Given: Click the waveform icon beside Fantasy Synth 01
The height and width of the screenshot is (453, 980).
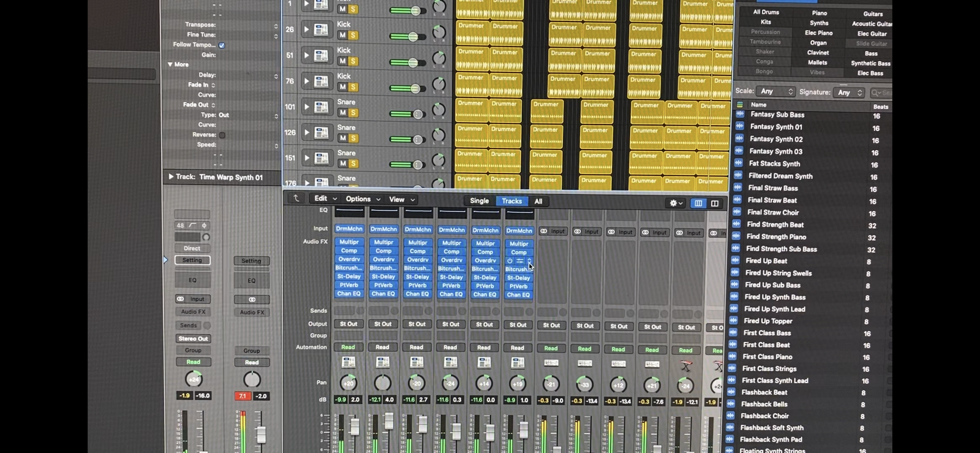Looking at the screenshot, I should [x=739, y=126].
